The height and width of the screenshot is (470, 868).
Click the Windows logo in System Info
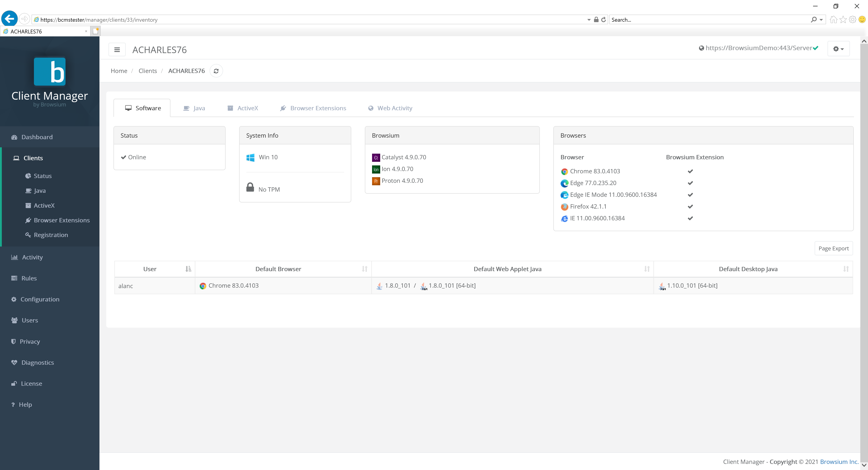point(250,157)
